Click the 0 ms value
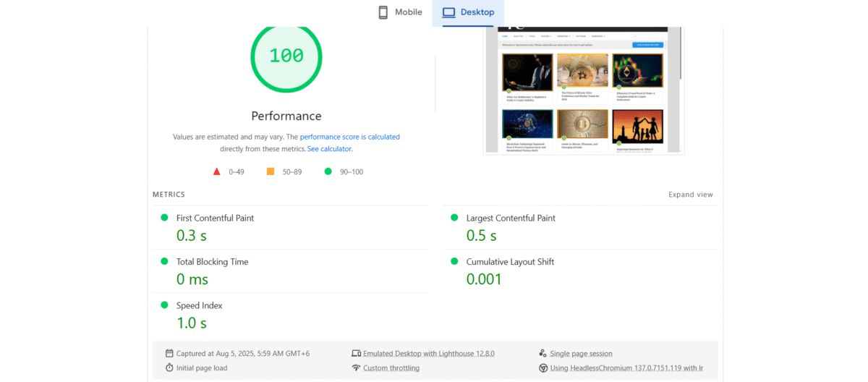The height and width of the screenshot is (382, 868). 192,279
